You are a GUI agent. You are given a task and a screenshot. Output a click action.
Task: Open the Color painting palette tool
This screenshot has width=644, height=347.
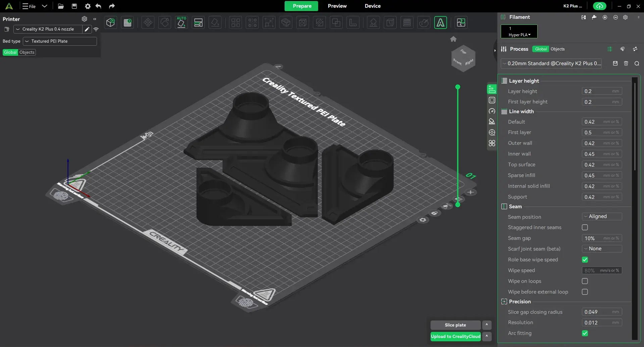click(424, 23)
